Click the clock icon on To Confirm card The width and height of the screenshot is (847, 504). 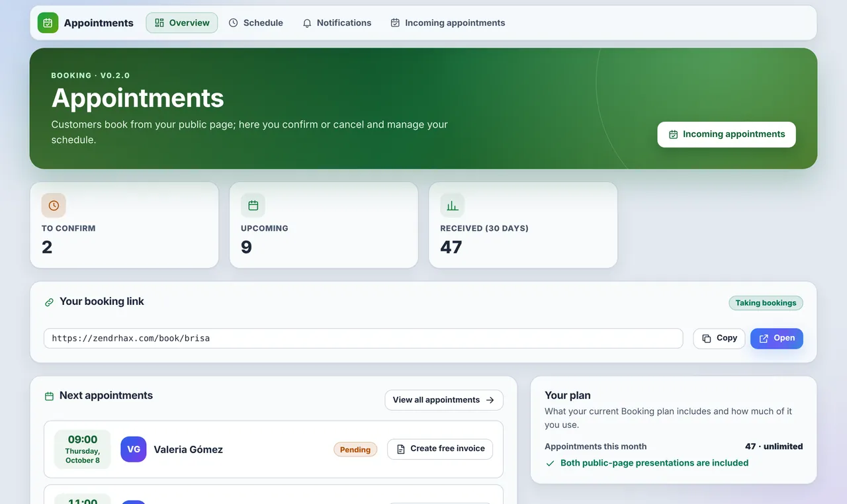pos(54,206)
